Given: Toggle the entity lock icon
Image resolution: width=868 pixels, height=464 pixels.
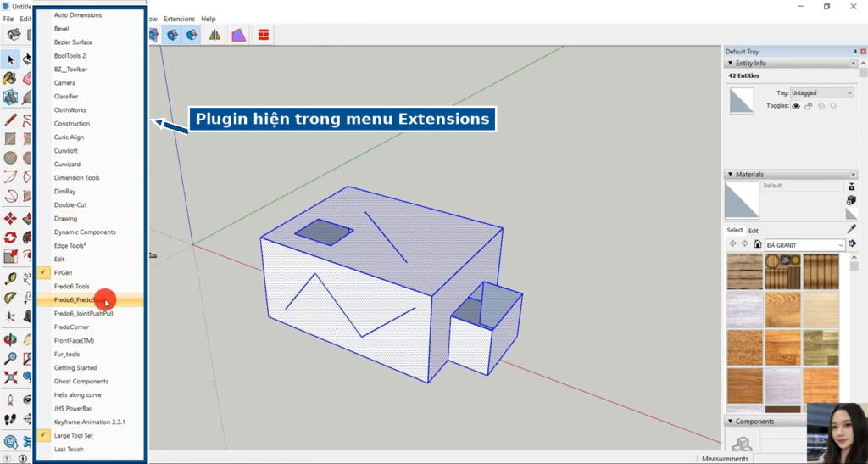Looking at the screenshot, I should (x=808, y=106).
